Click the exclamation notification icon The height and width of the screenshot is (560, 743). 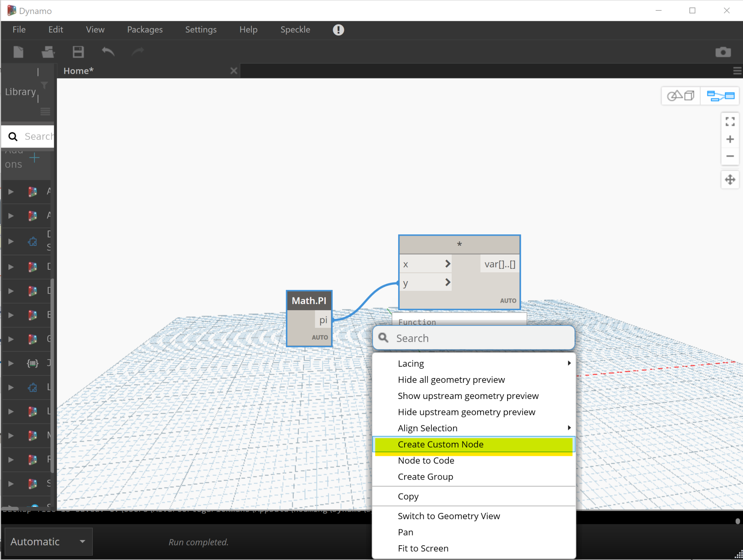point(338,29)
